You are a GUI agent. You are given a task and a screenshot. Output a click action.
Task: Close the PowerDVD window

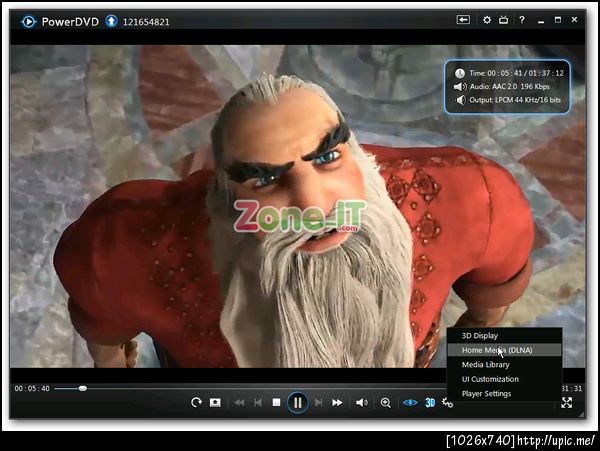click(x=574, y=20)
